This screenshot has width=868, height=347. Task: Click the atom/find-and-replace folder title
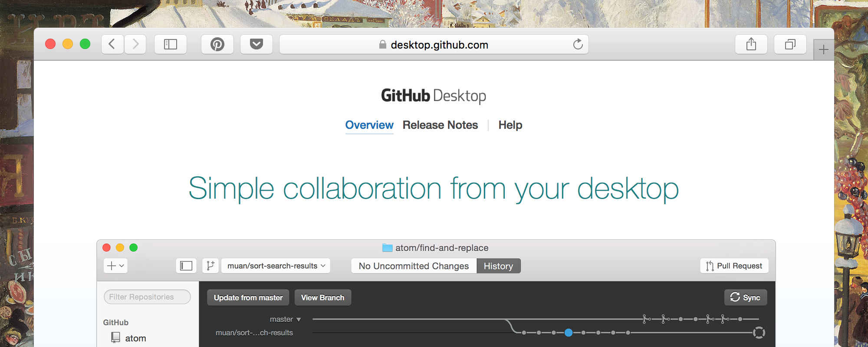pyautogui.click(x=436, y=248)
